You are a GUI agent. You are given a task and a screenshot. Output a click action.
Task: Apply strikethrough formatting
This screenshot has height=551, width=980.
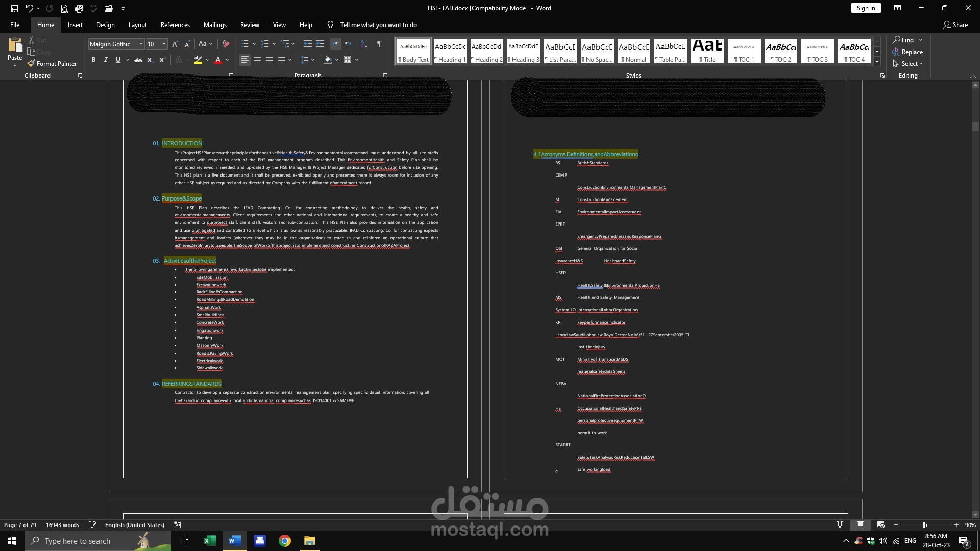pos(138,60)
